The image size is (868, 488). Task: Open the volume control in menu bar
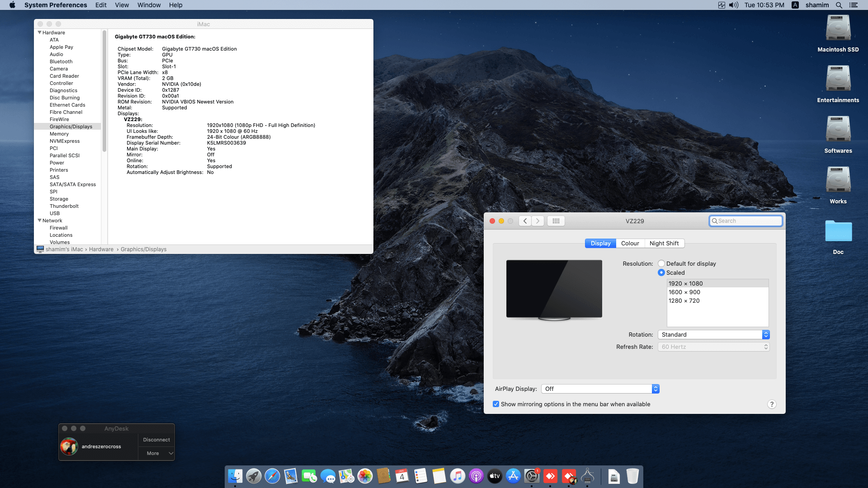tap(733, 5)
